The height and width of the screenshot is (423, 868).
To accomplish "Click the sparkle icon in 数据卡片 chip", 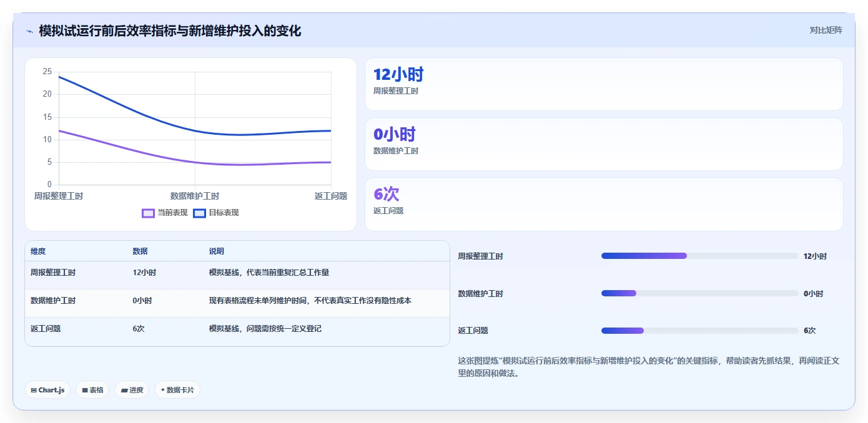I will pyautogui.click(x=162, y=390).
